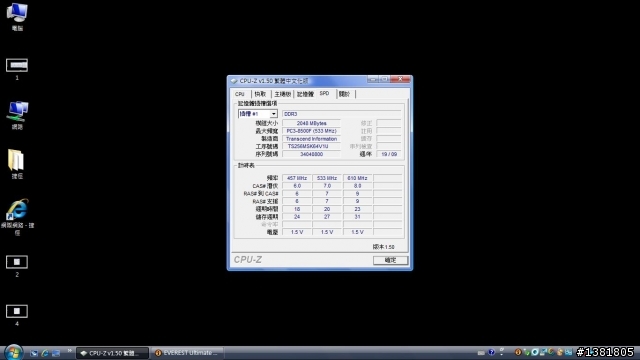Viewport: 640px width, 360px height.
Task: Click the Transcend Information manufacturer value
Action: [x=311, y=139]
